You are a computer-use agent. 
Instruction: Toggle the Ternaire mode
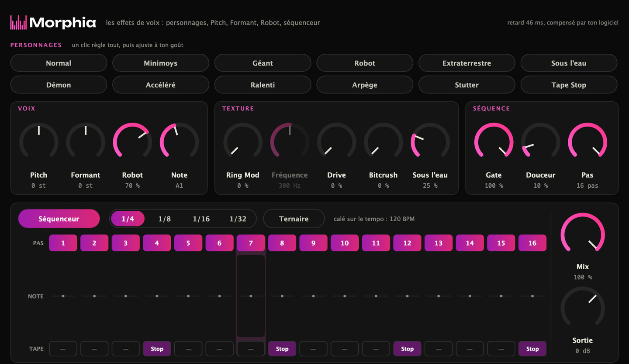(x=294, y=219)
